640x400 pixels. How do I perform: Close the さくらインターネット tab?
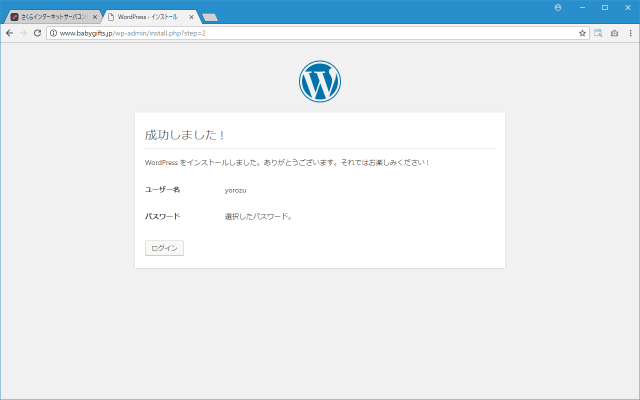(95, 17)
